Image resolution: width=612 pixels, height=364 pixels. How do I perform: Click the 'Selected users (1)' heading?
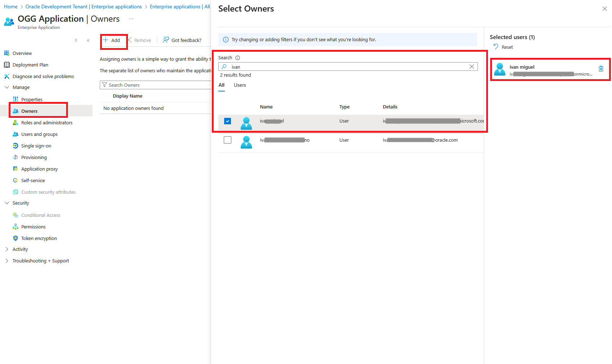[x=512, y=37]
